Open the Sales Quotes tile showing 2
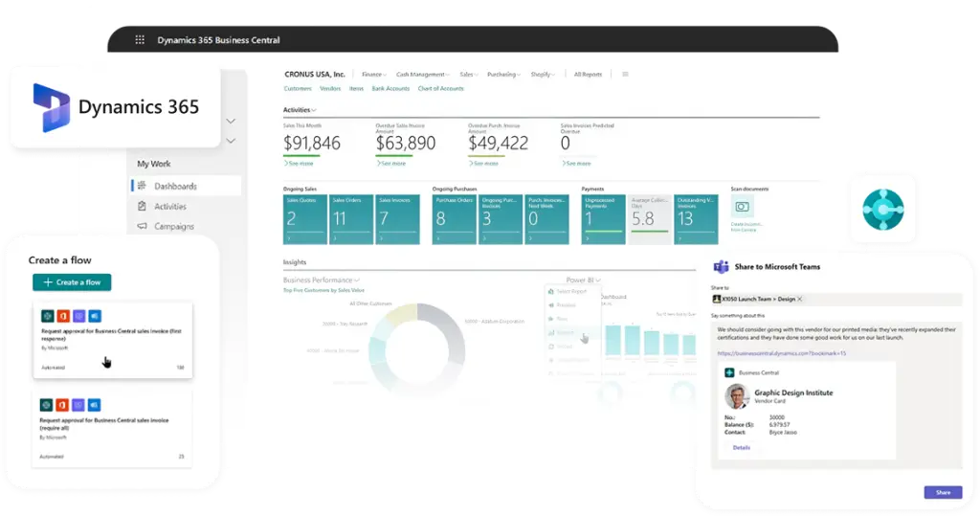This screenshot has width=980, height=516. click(305, 219)
